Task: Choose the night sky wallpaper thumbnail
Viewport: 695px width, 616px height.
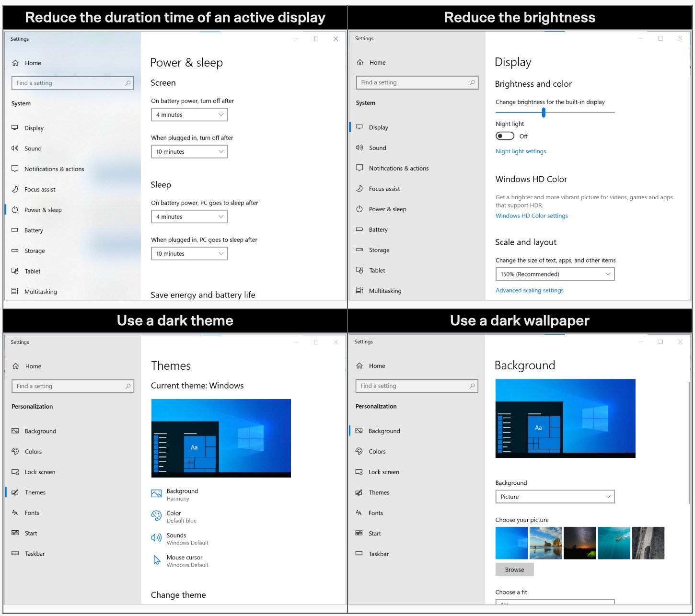Action: coord(580,543)
